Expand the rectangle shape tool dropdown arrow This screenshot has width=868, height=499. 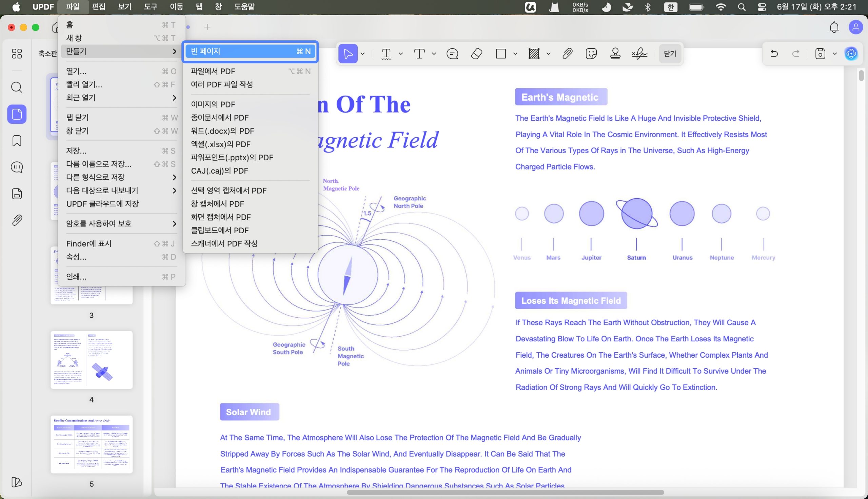point(515,54)
